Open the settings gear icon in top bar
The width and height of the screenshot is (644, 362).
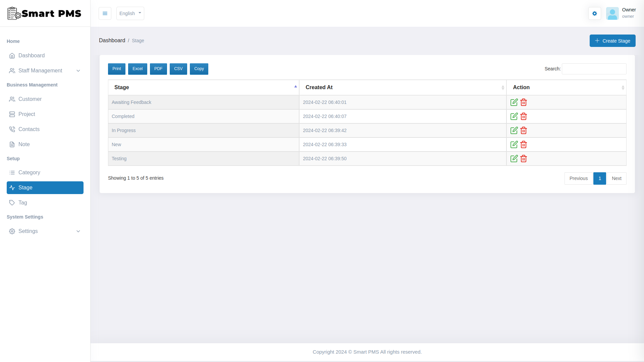point(594,13)
